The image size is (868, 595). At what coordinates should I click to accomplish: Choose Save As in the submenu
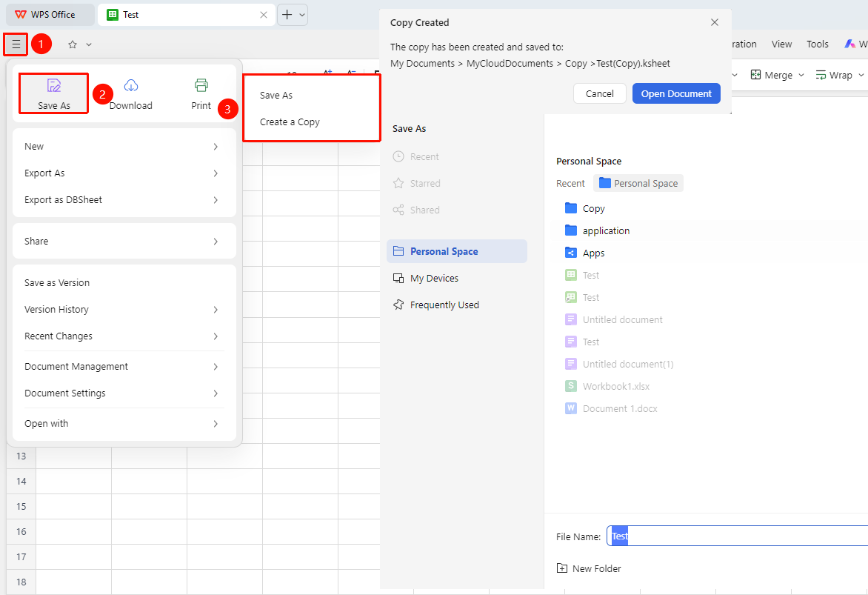click(276, 96)
